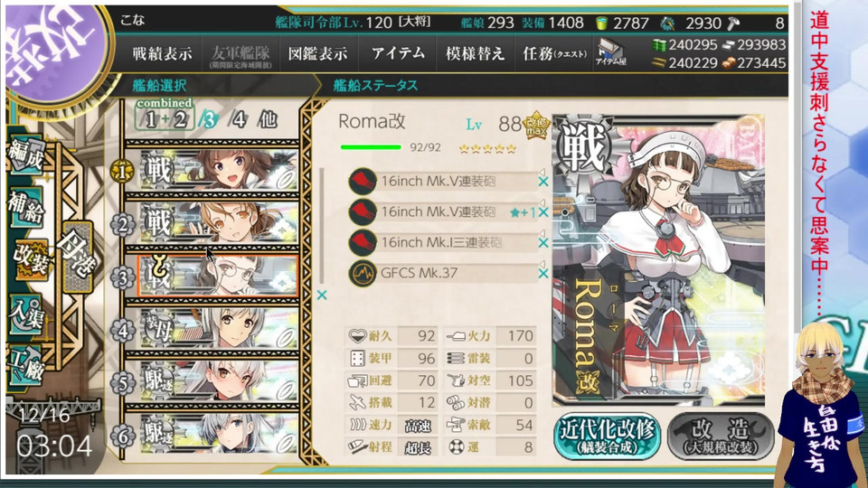The width and height of the screenshot is (868, 488).
Task: Select the fourth ship 装母 carrier banner
Action: [219, 329]
